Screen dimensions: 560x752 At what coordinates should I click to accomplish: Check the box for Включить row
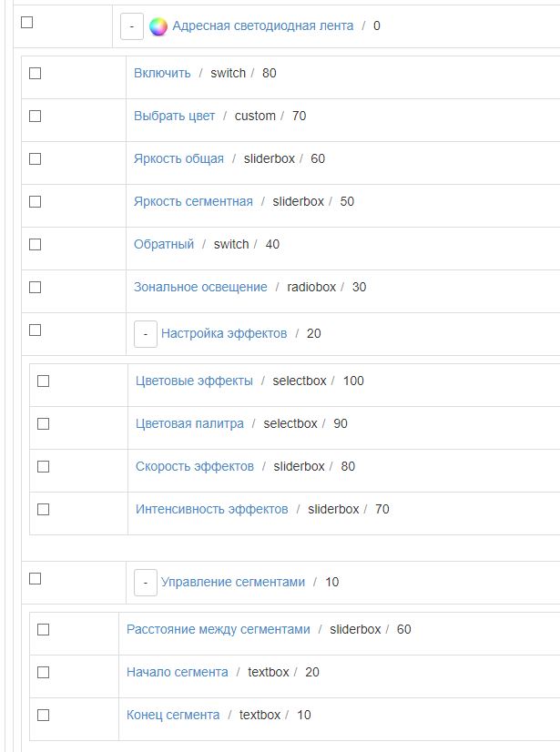coord(36,74)
